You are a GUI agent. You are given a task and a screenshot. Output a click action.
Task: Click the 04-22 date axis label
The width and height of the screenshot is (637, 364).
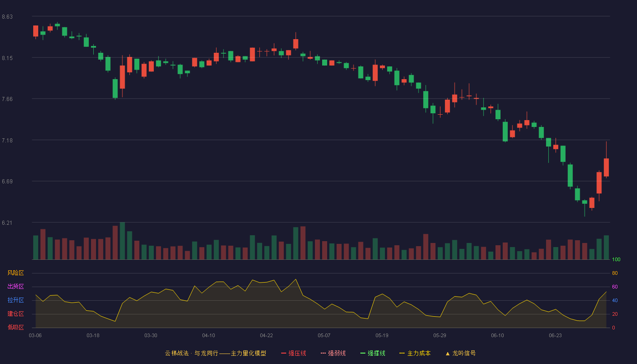[x=267, y=335]
